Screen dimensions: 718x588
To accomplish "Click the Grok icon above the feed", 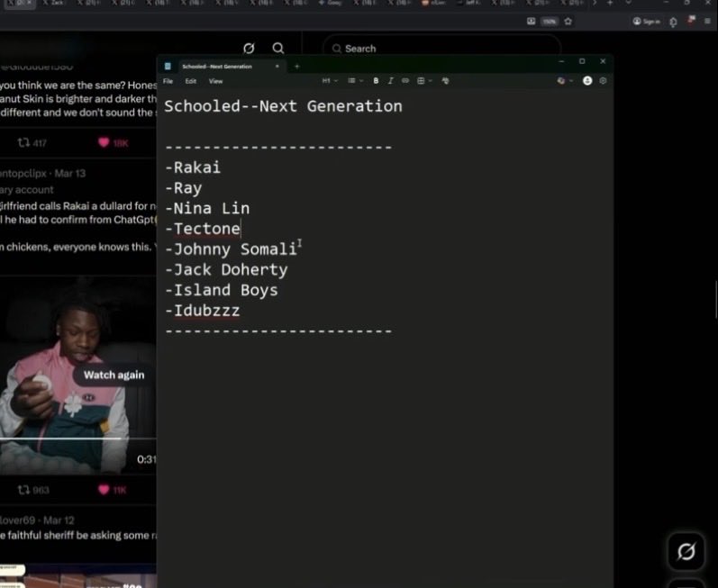I will [249, 48].
